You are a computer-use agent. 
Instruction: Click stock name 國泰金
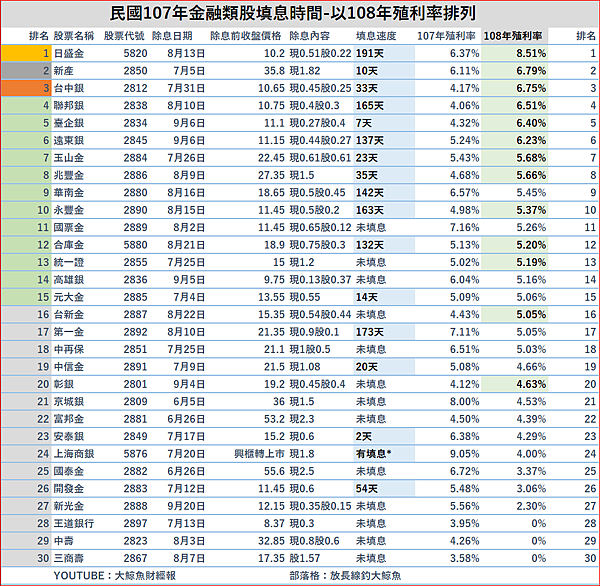tap(68, 471)
